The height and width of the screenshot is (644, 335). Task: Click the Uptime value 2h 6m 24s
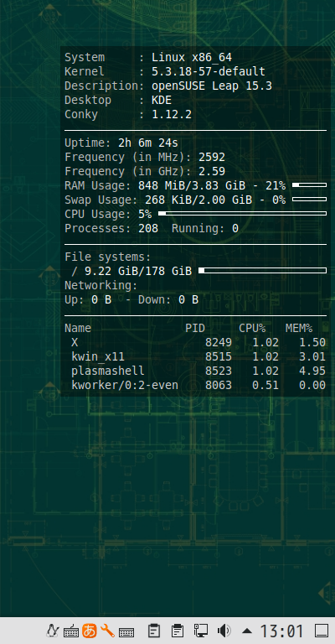[x=148, y=143]
